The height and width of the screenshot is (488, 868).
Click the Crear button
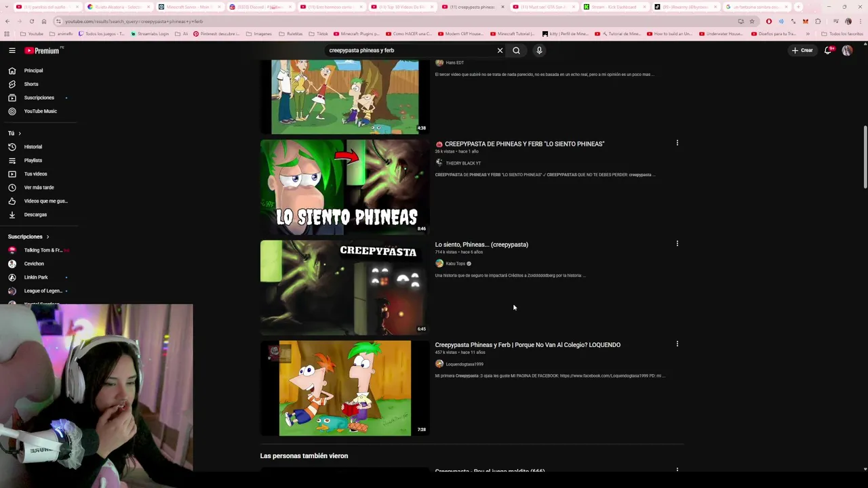tap(802, 50)
